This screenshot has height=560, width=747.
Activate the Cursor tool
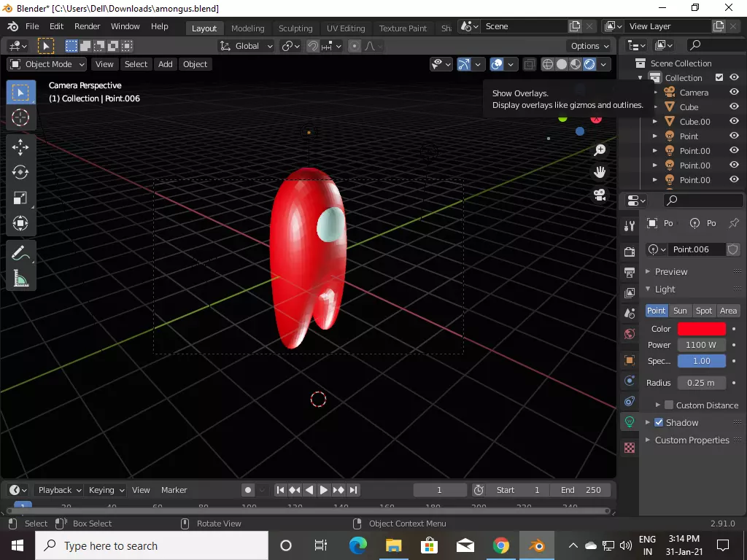(20, 117)
